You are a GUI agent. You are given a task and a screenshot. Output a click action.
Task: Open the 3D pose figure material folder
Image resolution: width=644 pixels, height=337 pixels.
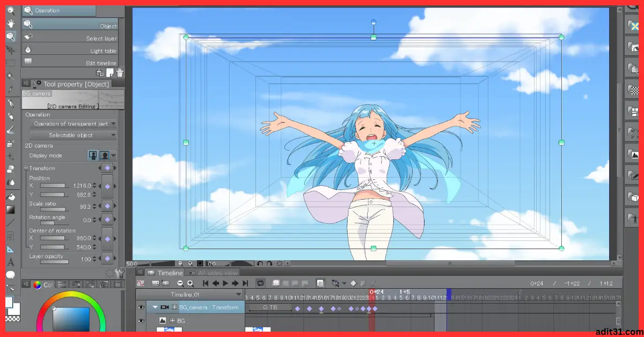coord(633,217)
